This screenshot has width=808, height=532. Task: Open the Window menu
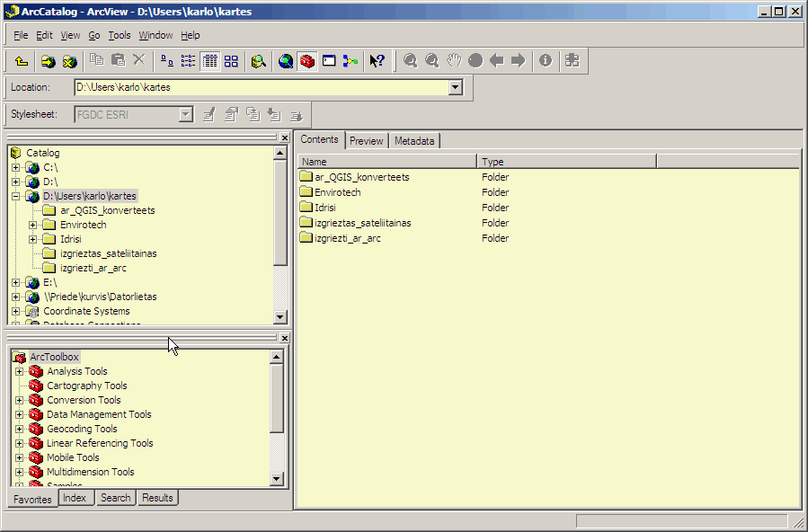155,35
